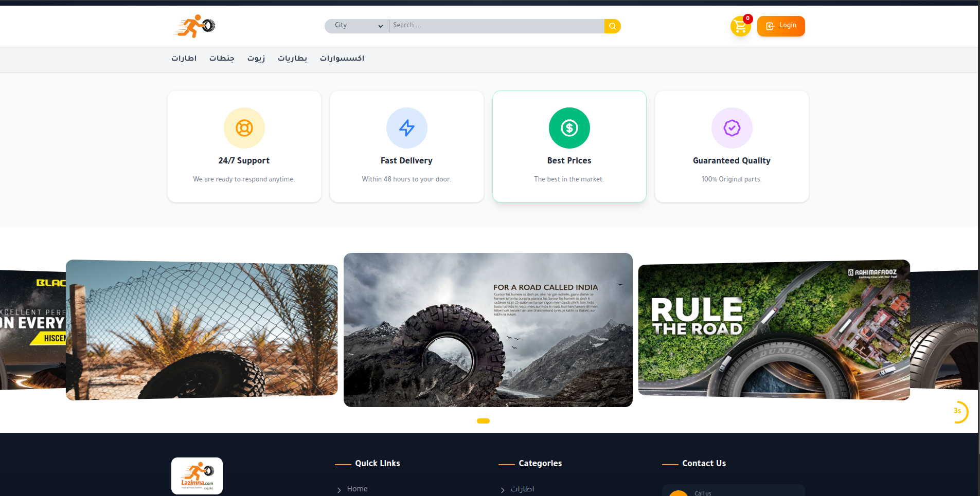
Task: Click the 24/7 Support headset icon
Action: point(244,128)
